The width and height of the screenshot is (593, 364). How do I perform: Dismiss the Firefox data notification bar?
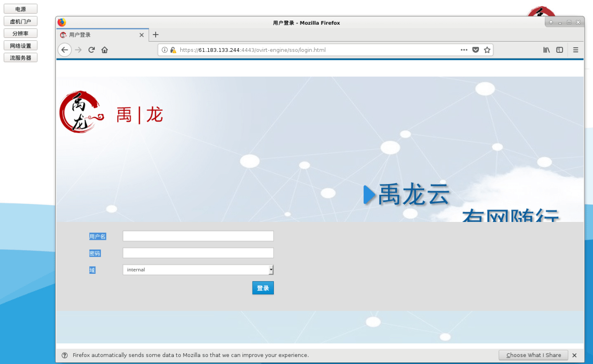(575, 356)
